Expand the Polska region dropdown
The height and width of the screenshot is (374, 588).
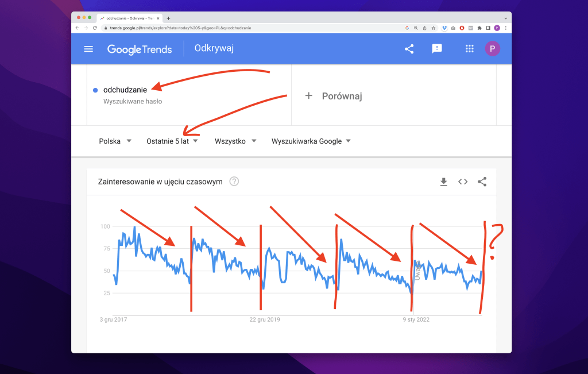point(115,141)
